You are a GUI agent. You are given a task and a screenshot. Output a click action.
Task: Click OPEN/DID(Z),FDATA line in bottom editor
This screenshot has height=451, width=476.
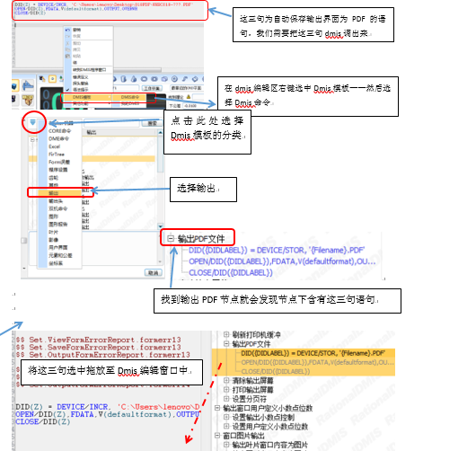tap(108, 414)
